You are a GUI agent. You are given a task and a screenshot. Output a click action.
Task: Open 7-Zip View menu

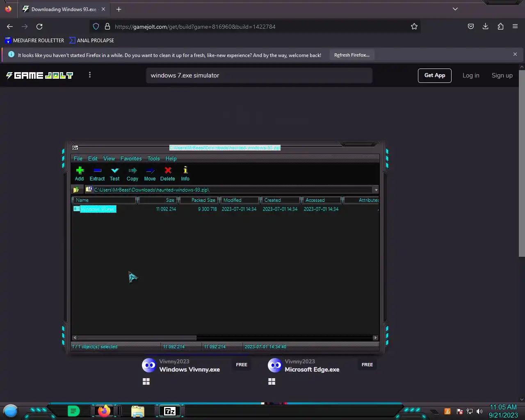[x=109, y=159]
